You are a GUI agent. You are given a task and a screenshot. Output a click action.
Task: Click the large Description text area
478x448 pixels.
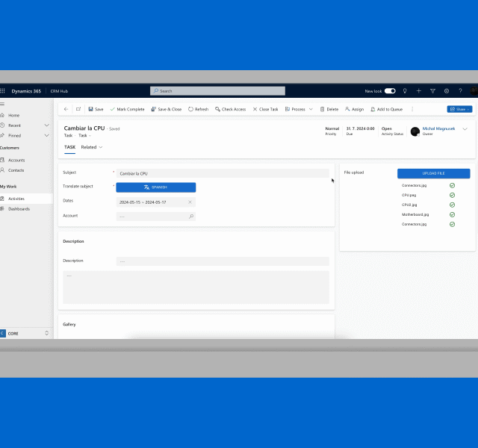pyautogui.click(x=196, y=287)
